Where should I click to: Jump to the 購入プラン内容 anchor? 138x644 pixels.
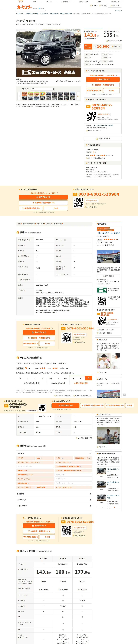point(58,224)
